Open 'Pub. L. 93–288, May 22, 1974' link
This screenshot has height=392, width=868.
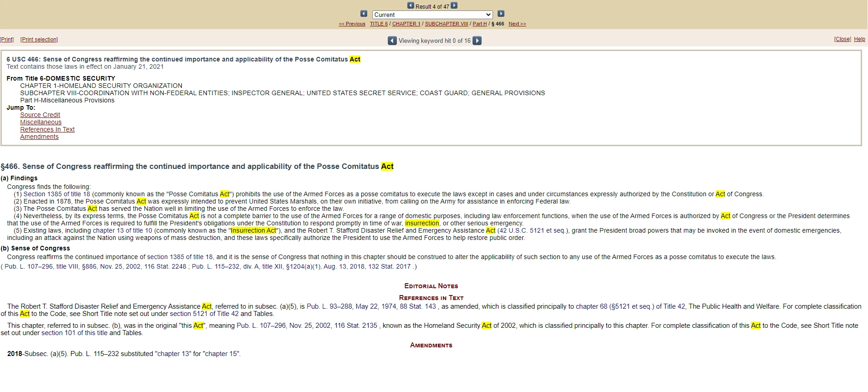click(351, 306)
